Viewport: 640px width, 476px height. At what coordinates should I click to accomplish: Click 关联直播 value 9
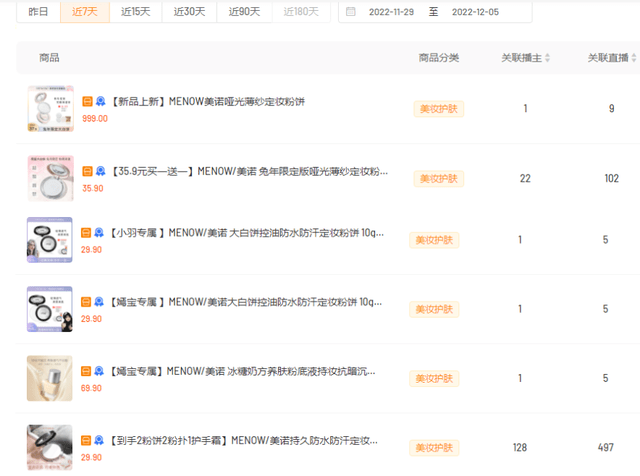tap(611, 109)
